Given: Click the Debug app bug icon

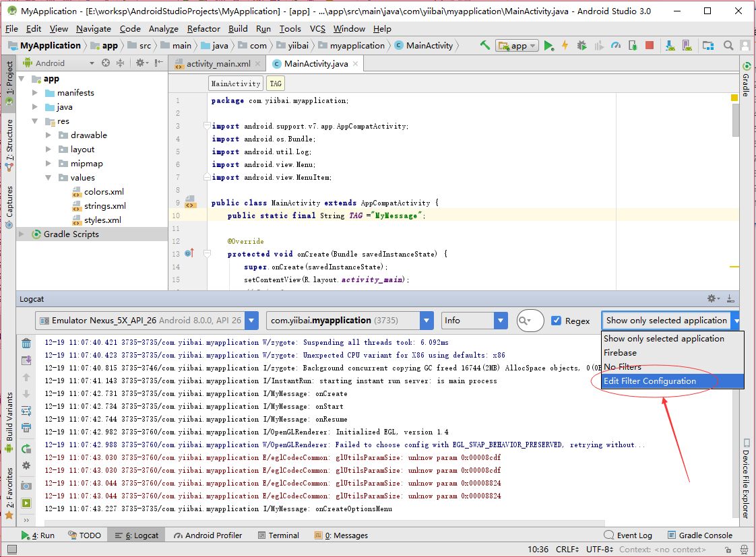Looking at the screenshot, I should pos(581,46).
